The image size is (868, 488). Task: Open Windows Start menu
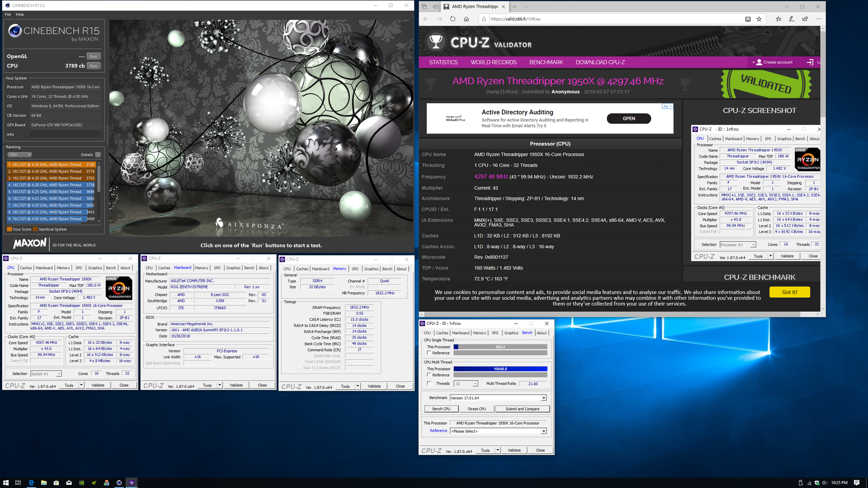pyautogui.click(x=6, y=483)
